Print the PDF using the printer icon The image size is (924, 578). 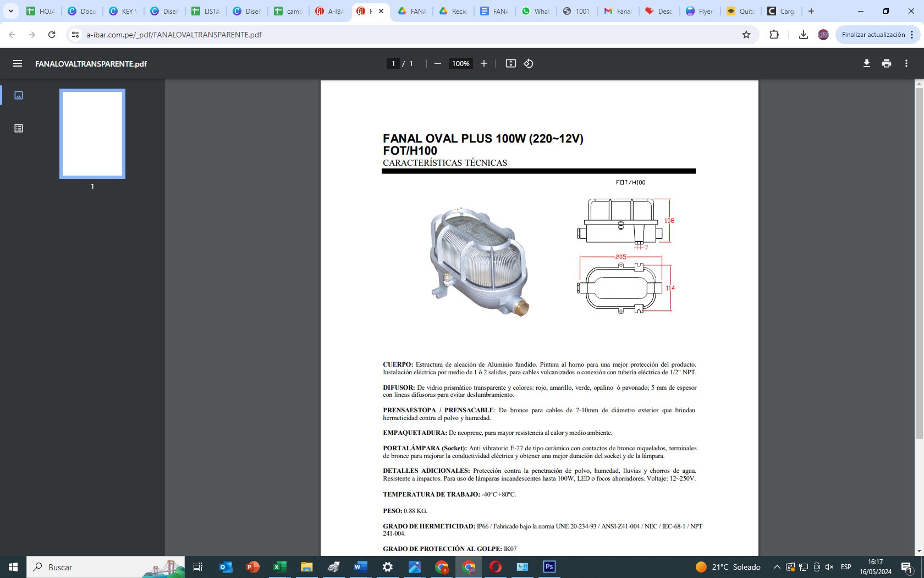pyautogui.click(x=886, y=63)
